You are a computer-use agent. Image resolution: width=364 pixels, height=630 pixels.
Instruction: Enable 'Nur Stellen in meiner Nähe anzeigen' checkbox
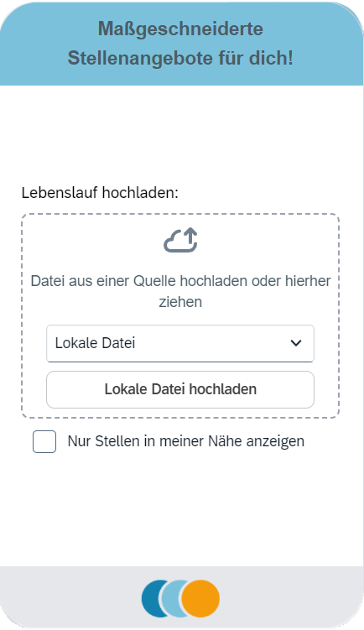point(44,441)
